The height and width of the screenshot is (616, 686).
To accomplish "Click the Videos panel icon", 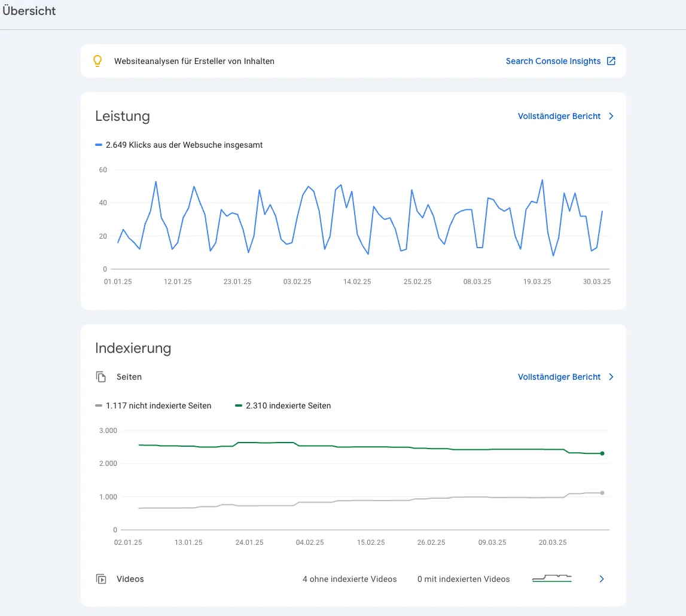I will 101,579.
